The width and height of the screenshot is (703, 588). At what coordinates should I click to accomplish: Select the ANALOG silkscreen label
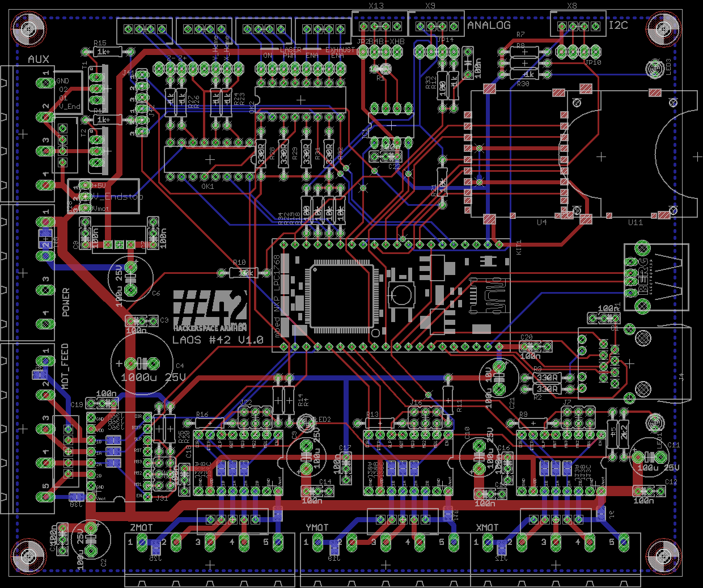tap(489, 25)
